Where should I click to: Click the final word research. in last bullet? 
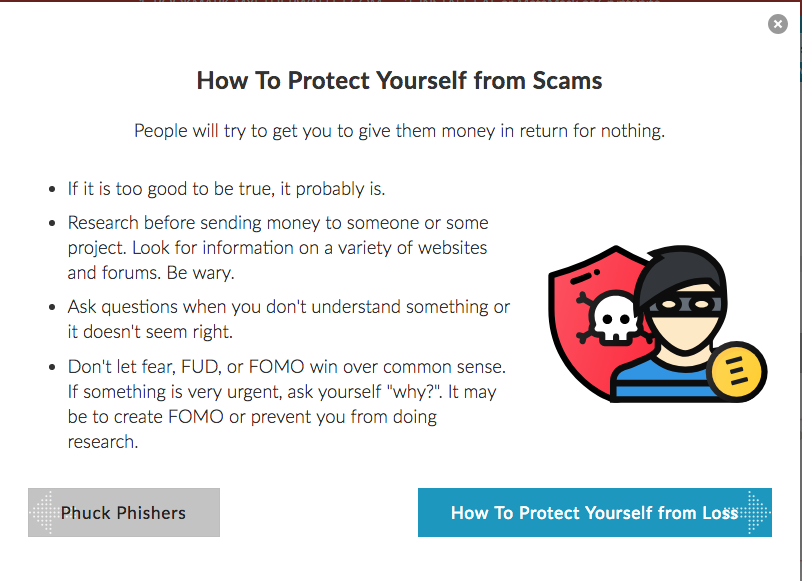[103, 442]
